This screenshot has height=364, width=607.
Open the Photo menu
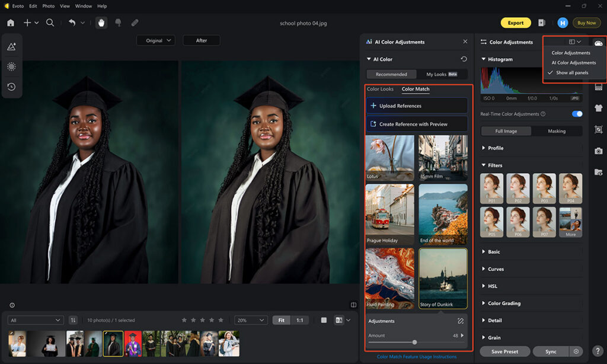point(49,6)
